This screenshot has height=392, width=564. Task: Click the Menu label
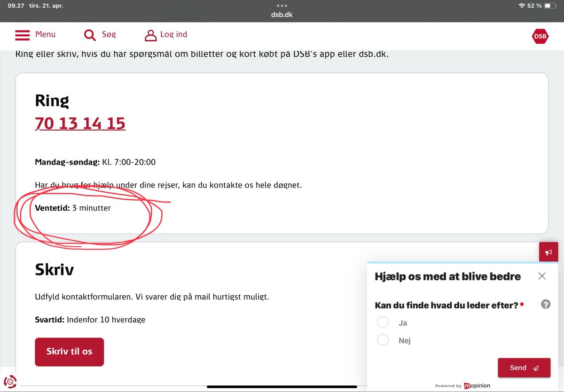(46, 34)
